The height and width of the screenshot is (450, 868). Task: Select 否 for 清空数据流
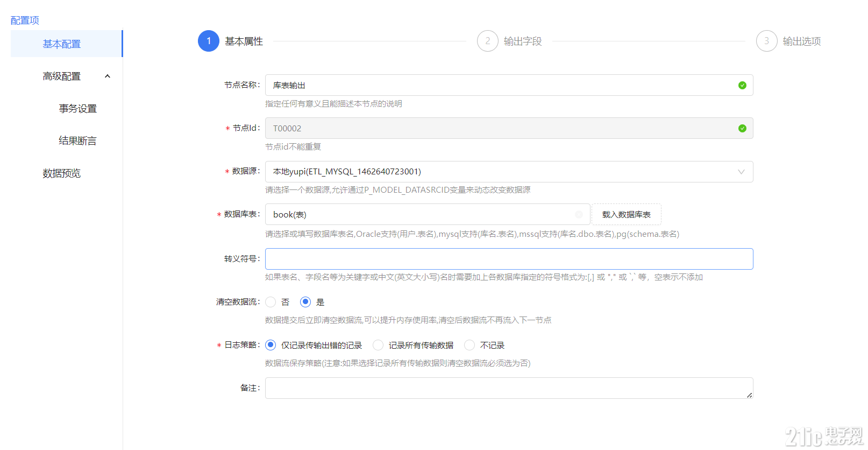271,302
